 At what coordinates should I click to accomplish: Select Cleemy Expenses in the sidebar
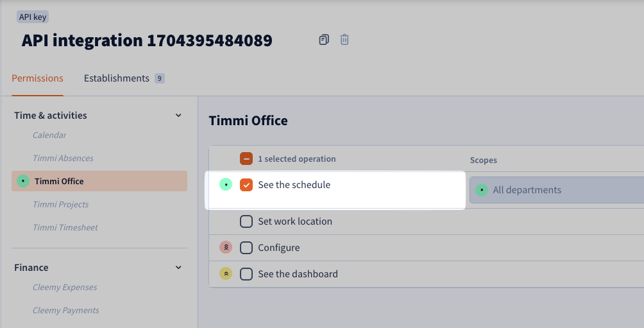(x=65, y=288)
